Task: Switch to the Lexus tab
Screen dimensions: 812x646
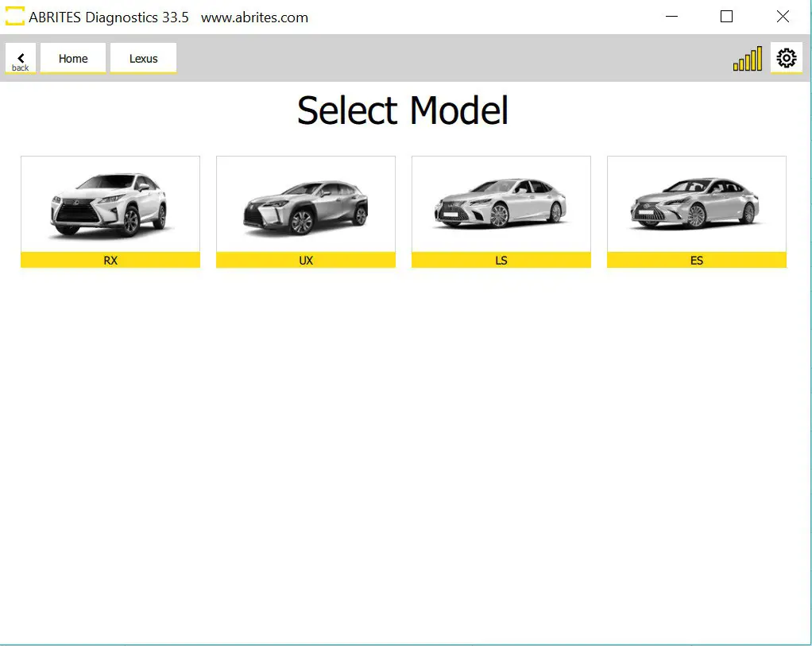Action: coord(143,58)
